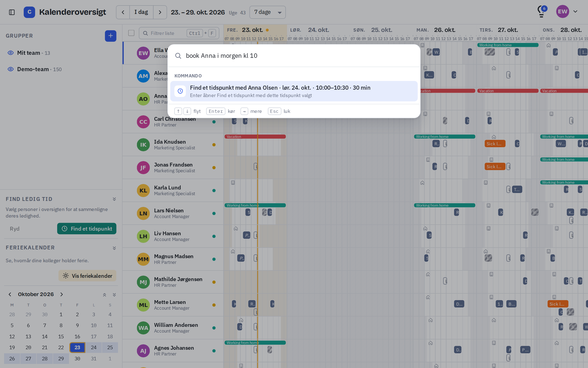This screenshot has width=588, height=368.
Task: Select the Find et tidspunkt med Anna Olsen command
Action: tap(294, 91)
